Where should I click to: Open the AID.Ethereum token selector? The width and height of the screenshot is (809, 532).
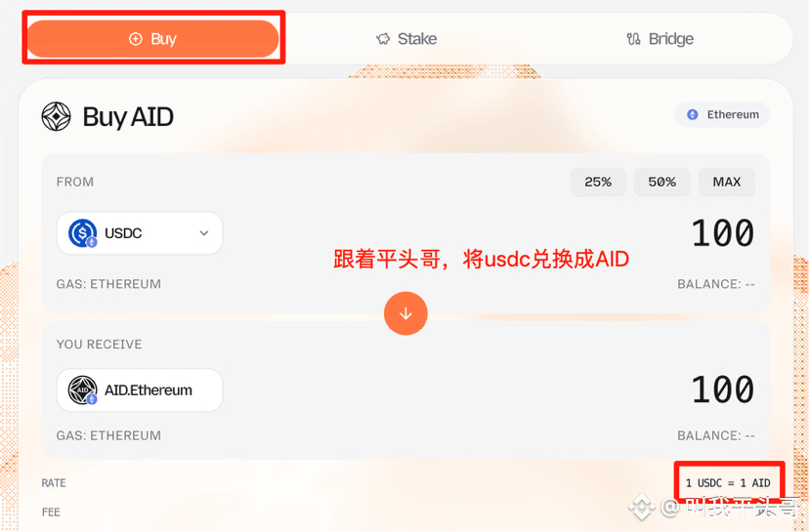(140, 390)
